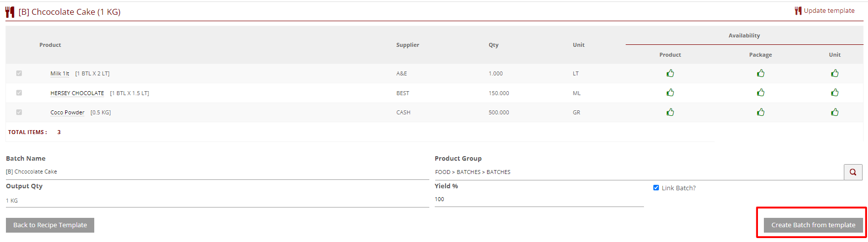868x242 pixels.
Task: Toggle the Milk 1lt row checkbox
Action: tap(19, 73)
